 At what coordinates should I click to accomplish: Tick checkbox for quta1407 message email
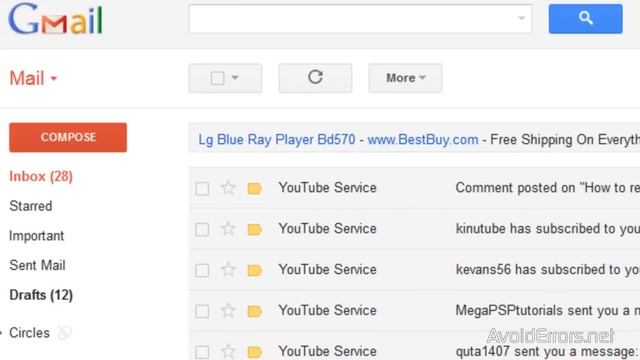click(x=202, y=352)
